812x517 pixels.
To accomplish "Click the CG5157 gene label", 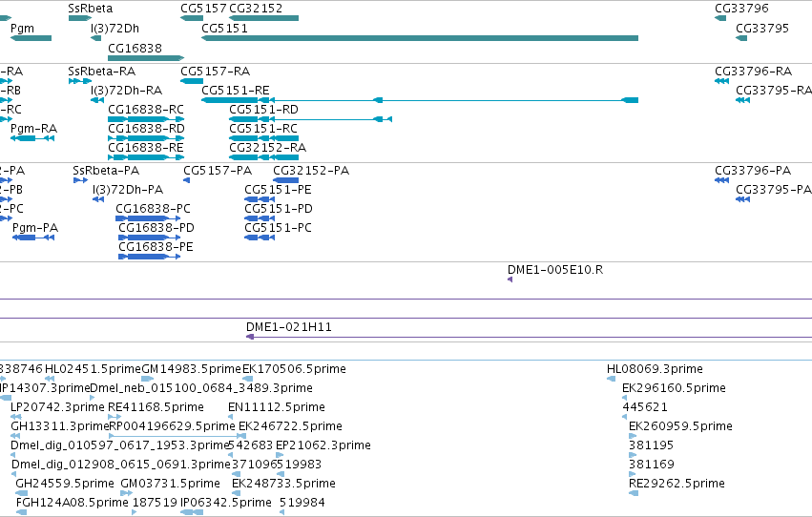I will pyautogui.click(x=203, y=9).
